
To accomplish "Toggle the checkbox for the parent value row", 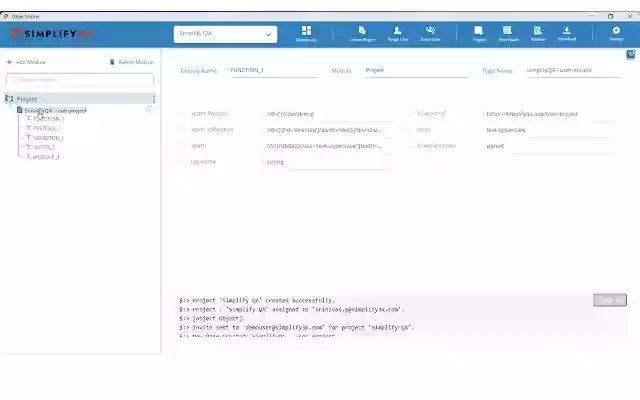I will coord(410,145).
